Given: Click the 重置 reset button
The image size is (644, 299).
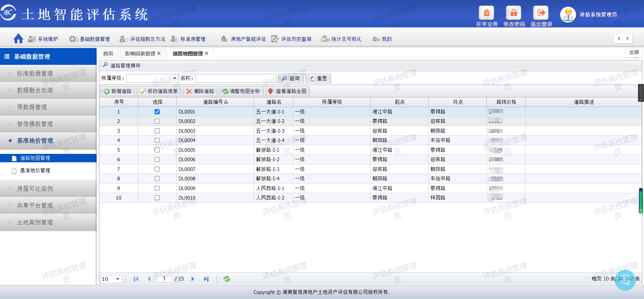Looking at the screenshot, I should (x=318, y=78).
